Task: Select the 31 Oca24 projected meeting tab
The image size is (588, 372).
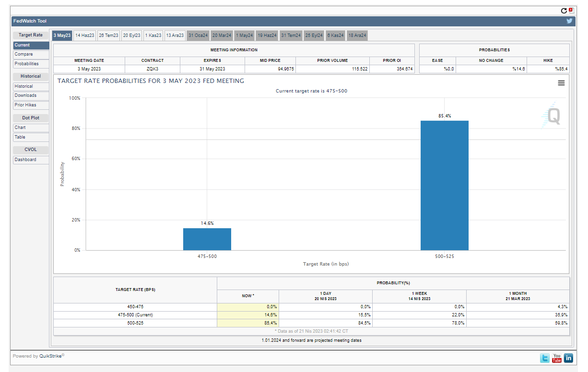Action: tap(198, 35)
